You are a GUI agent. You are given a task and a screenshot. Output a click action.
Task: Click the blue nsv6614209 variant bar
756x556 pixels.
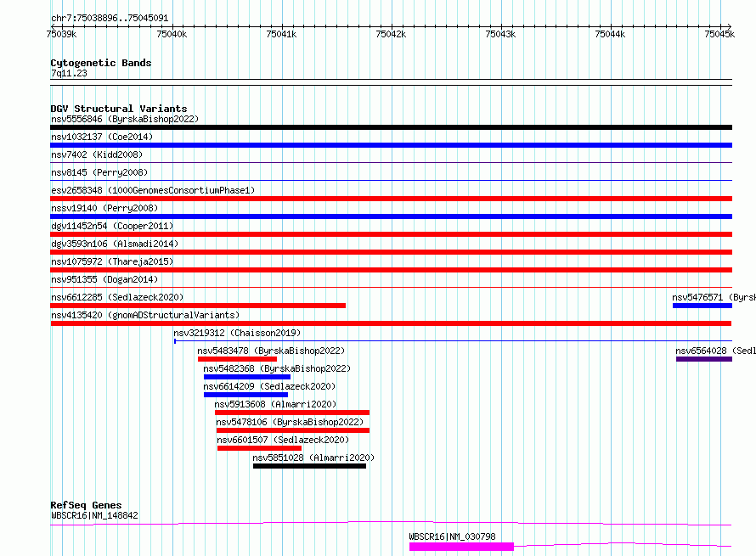pyautogui.click(x=245, y=395)
